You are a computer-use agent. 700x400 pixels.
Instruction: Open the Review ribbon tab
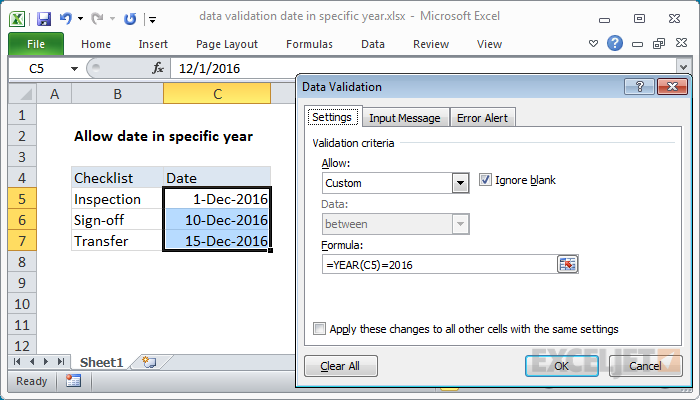pos(431,44)
